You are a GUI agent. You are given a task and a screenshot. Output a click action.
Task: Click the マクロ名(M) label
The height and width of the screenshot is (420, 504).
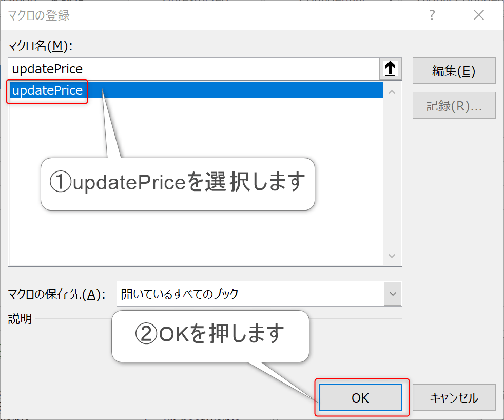click(x=40, y=46)
